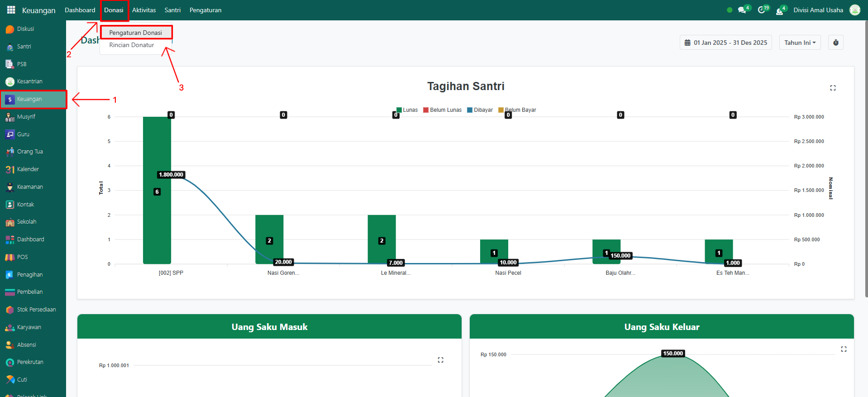Select Pengaturan Donasi from the Donasi menu
The image size is (868, 397).
tap(135, 33)
